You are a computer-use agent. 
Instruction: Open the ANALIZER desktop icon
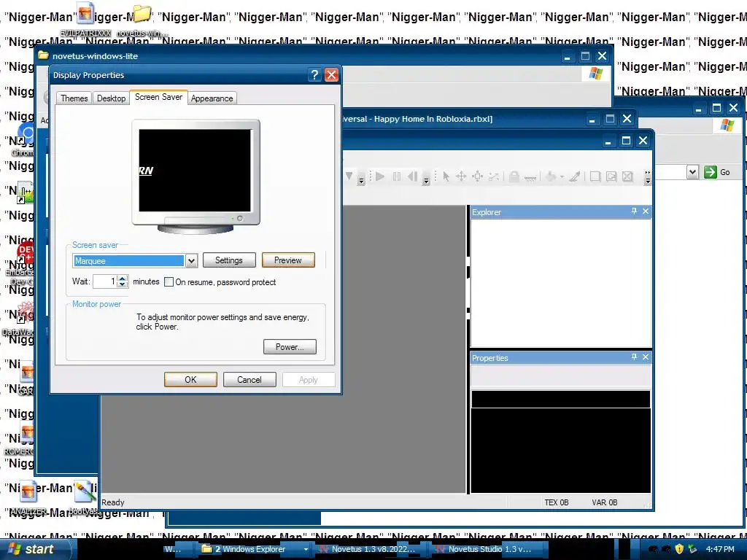28,497
